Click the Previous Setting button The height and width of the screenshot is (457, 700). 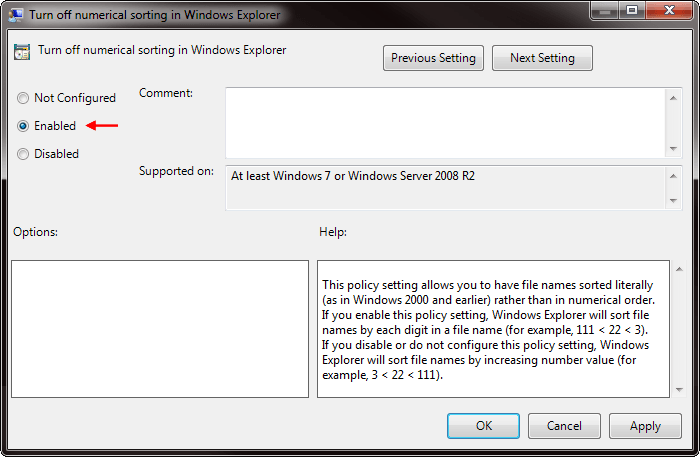pos(433,58)
